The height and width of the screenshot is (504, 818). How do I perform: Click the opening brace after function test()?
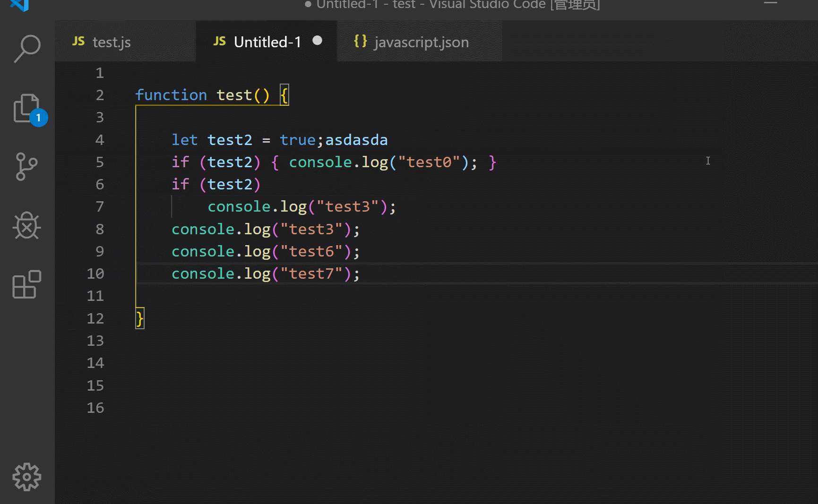click(284, 94)
